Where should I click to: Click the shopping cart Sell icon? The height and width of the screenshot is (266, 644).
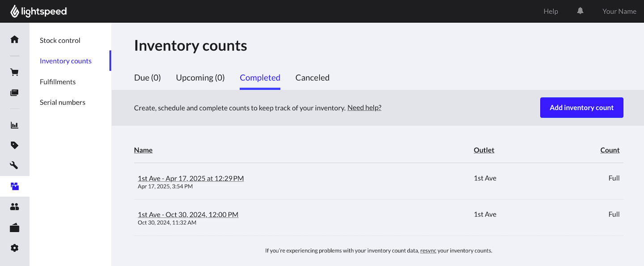point(15,72)
